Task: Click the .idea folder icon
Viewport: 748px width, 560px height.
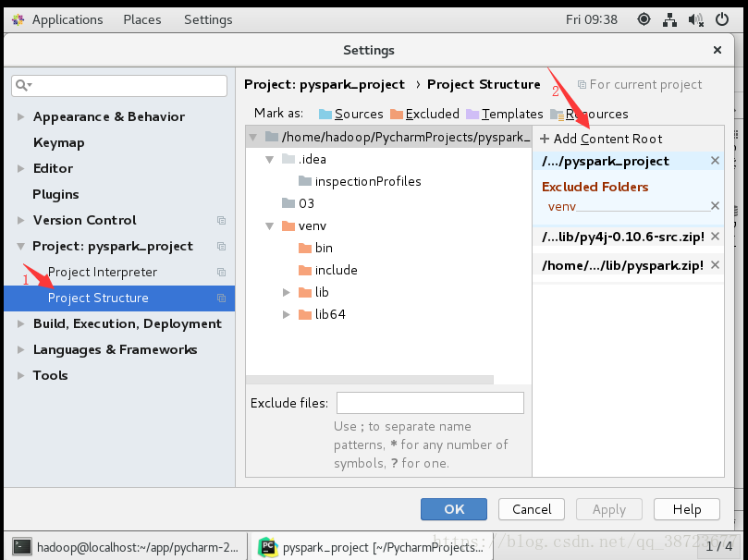Action: coord(288,159)
